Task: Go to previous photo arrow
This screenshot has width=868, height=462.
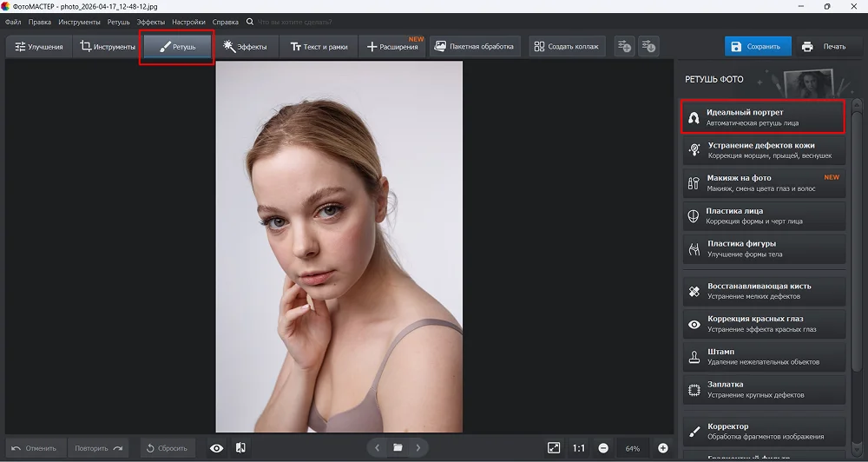Action: pyautogui.click(x=377, y=447)
